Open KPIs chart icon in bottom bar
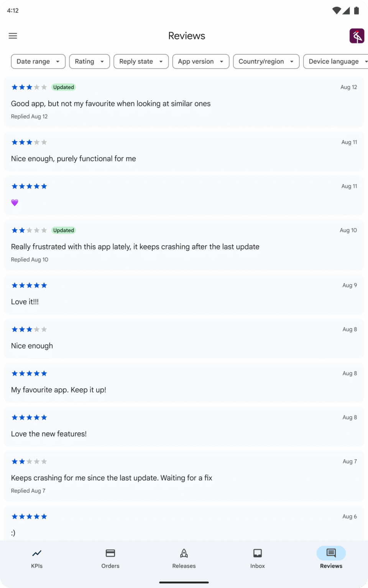Screen dimensions: 368x588 [37, 553]
